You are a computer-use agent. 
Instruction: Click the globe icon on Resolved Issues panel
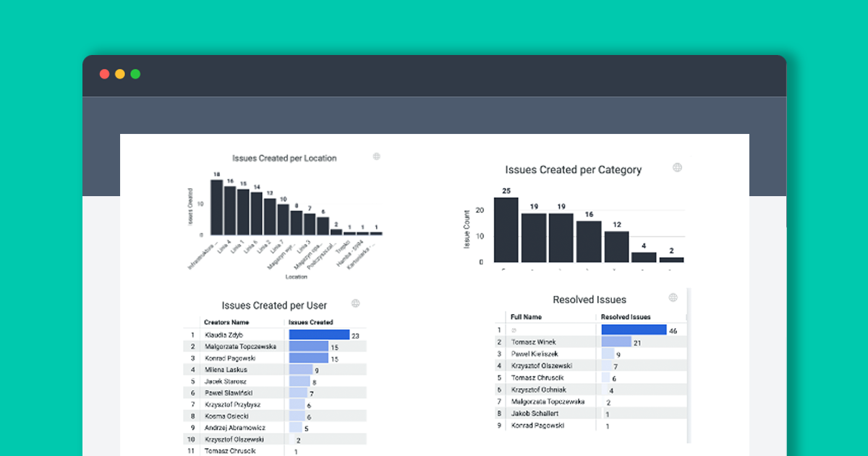[674, 297]
